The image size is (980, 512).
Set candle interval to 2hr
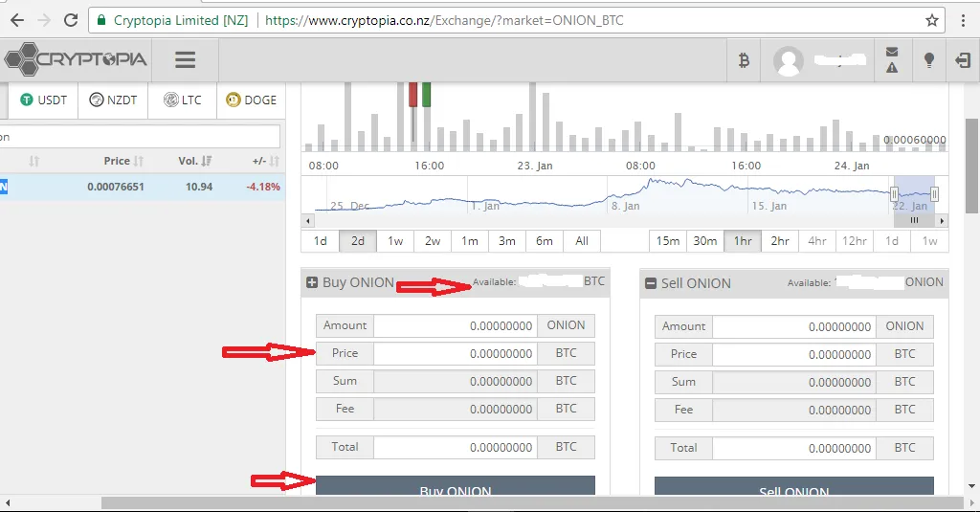pyautogui.click(x=780, y=241)
